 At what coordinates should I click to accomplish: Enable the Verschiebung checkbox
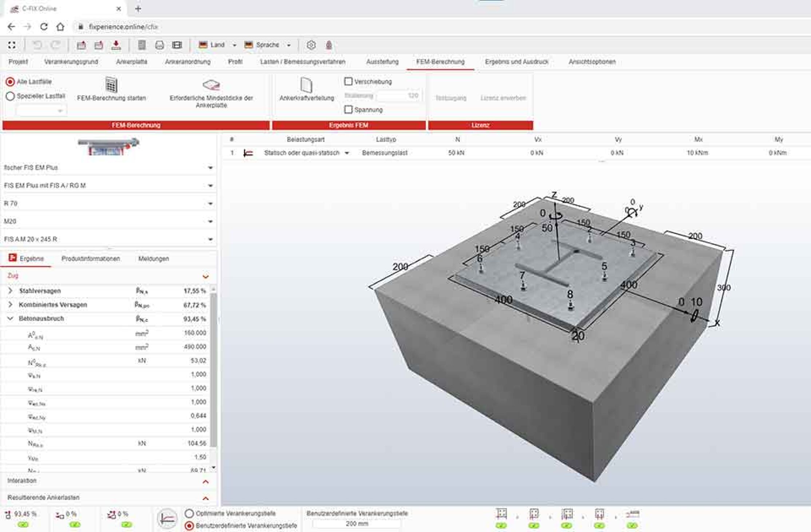[349, 81]
